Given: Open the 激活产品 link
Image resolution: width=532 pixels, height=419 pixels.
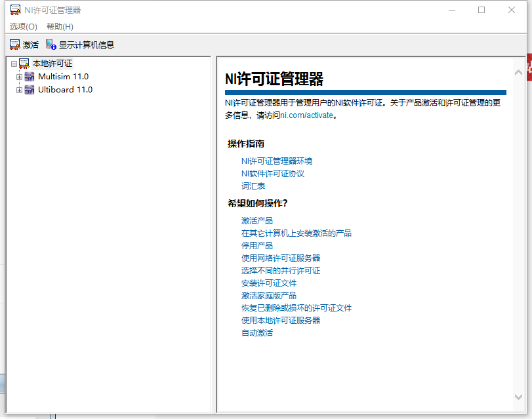Looking at the screenshot, I should tap(257, 220).
